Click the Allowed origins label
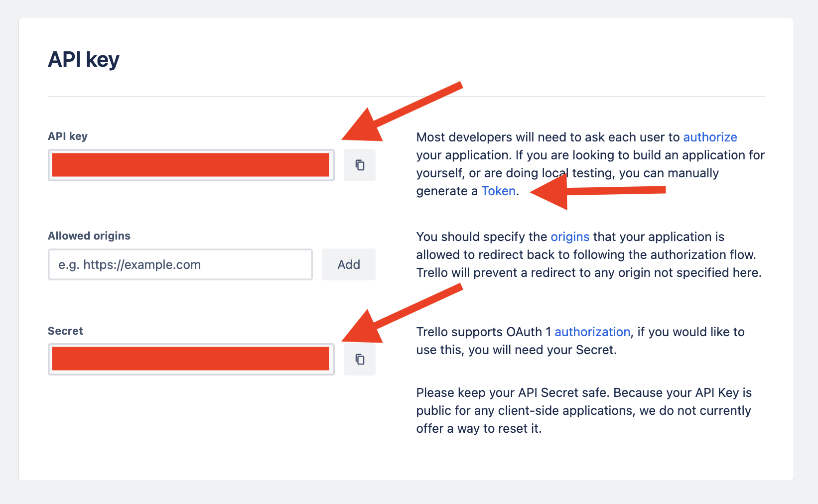The height and width of the screenshot is (504, 818). pos(89,236)
